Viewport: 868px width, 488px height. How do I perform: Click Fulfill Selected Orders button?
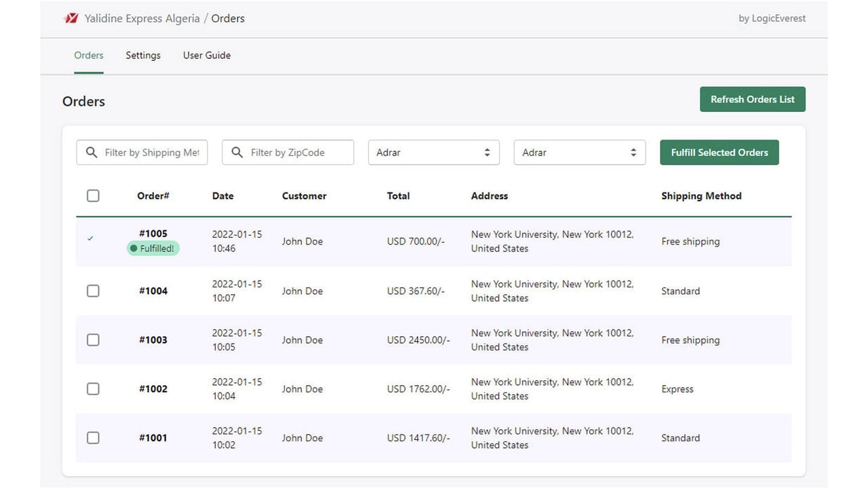719,152
